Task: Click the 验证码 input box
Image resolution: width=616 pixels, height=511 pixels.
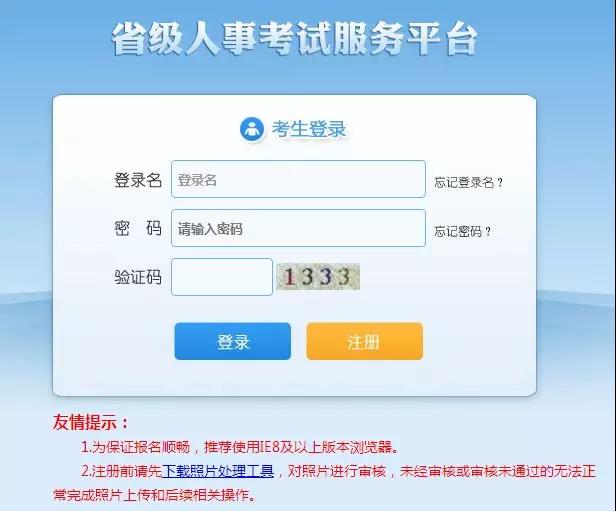Action: [x=222, y=277]
